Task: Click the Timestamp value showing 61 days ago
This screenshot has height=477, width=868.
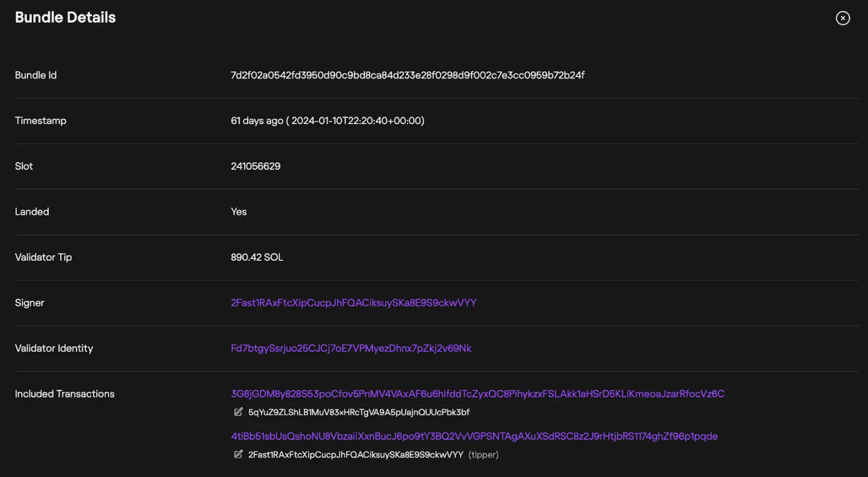Action: pos(327,120)
